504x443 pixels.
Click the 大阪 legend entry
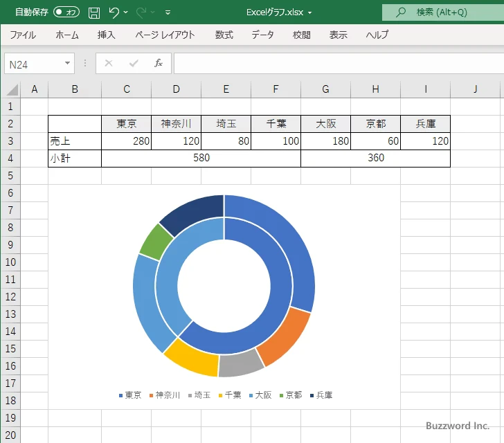260,395
